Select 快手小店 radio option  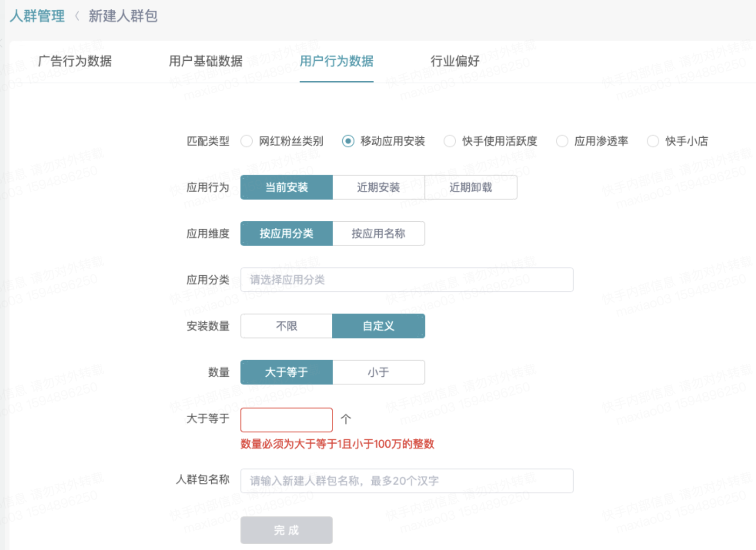(653, 141)
